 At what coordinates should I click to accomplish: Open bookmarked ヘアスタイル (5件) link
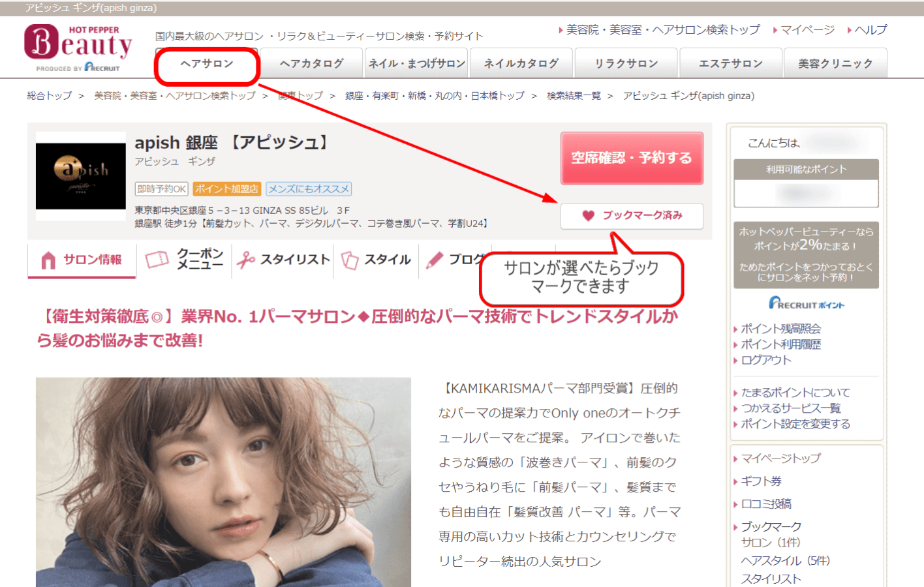point(786,561)
